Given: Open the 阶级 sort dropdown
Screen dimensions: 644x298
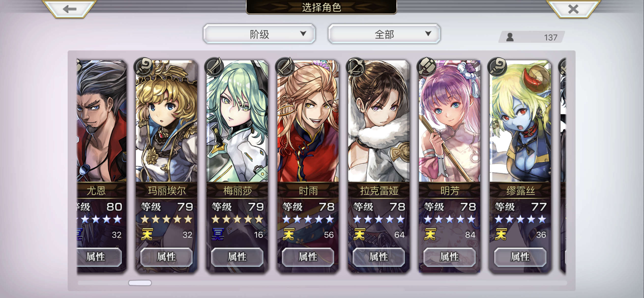Looking at the screenshot, I should [x=259, y=34].
